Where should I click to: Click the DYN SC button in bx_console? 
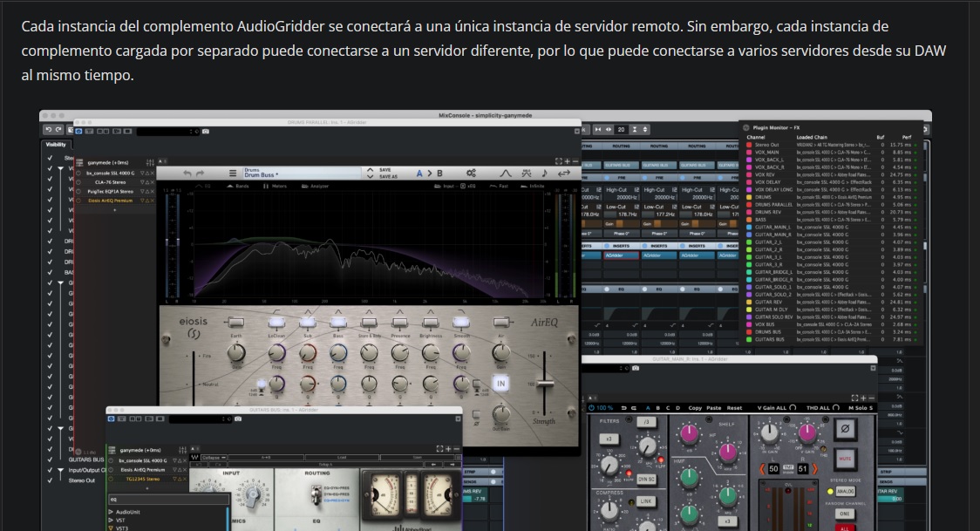click(646, 480)
